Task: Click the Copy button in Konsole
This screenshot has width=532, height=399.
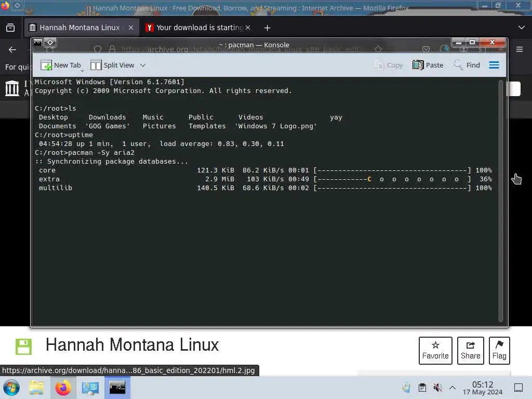Action: 388,65
